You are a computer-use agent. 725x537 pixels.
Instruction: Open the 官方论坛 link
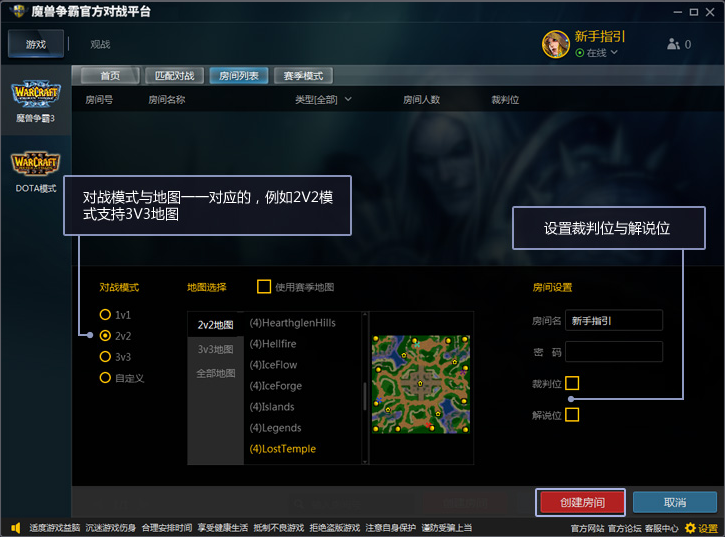point(625,528)
